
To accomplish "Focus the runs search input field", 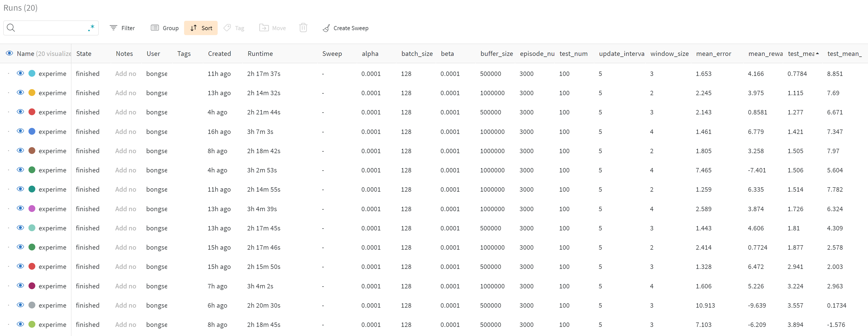I will point(51,28).
